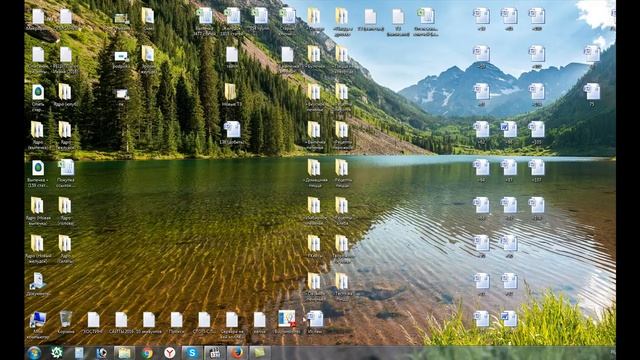Image resolution: width=640 pixels, height=360 pixels.
Task: Select the САЙТЫ 2016 text file
Action: (121, 322)
